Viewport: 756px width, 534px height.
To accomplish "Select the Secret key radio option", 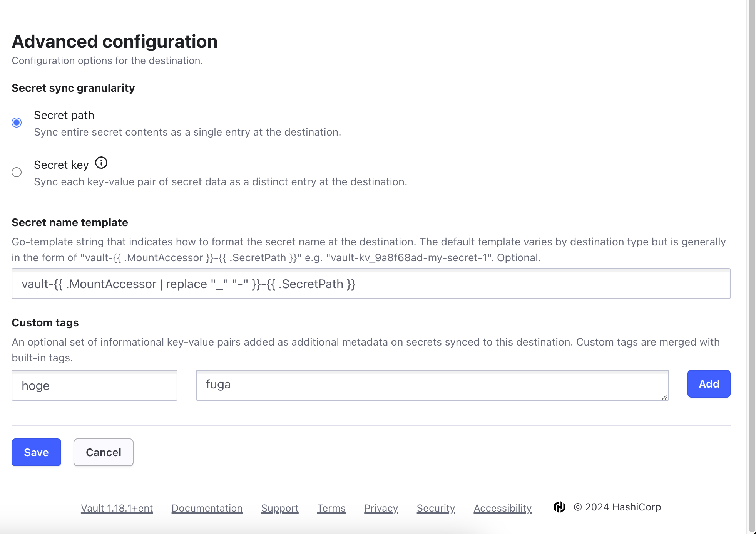I will 17,172.
